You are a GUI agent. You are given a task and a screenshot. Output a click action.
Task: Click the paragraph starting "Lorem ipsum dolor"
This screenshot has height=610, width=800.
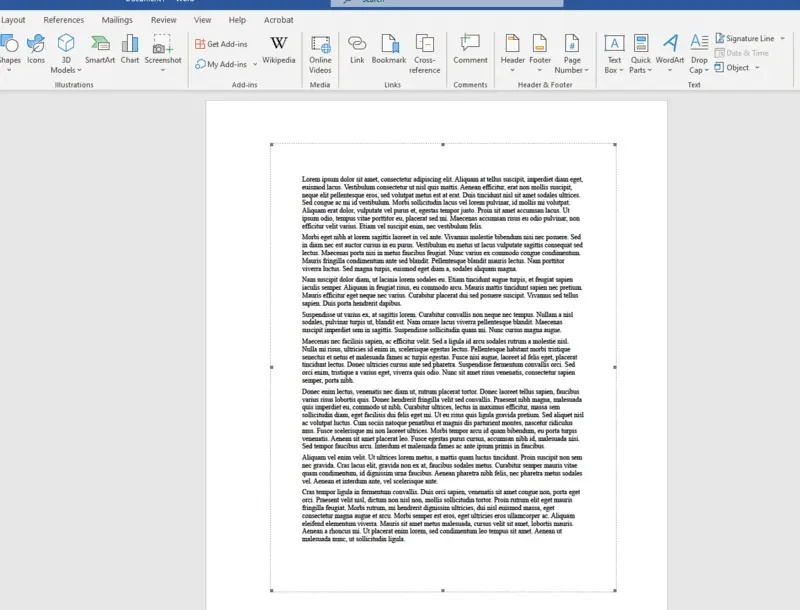pyautogui.click(x=442, y=202)
